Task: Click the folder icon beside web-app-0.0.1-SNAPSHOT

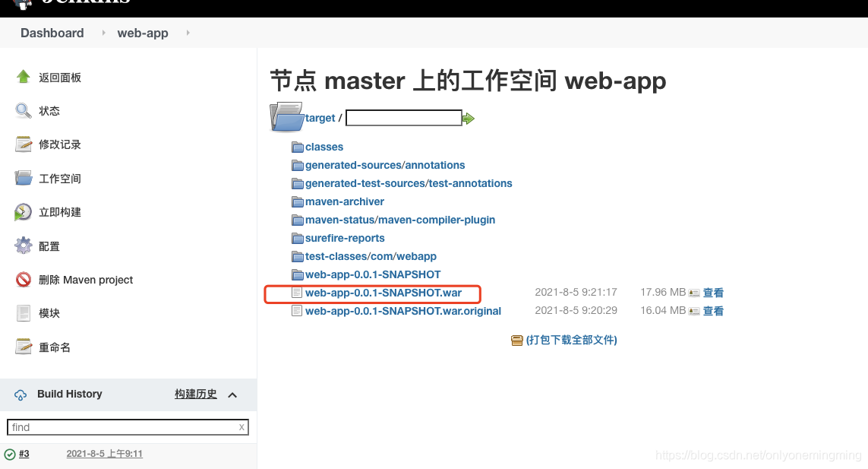Action: tap(298, 275)
